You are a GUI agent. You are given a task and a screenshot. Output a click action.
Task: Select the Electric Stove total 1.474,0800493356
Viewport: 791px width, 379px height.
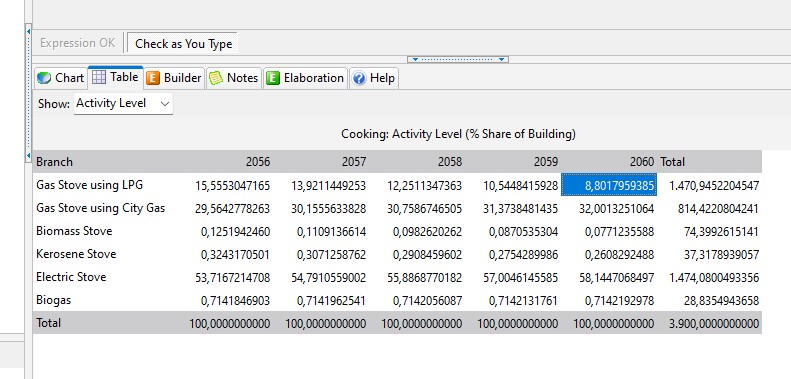[x=714, y=278]
